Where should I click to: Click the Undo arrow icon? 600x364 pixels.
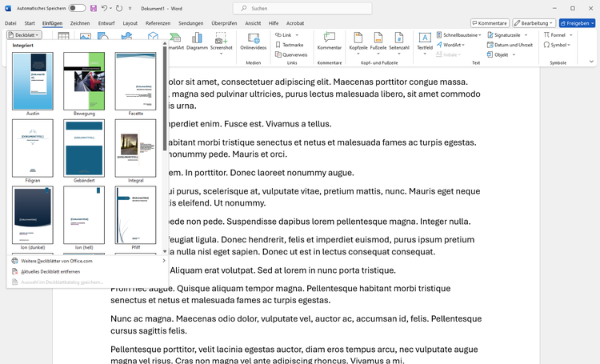pyautogui.click(x=105, y=8)
